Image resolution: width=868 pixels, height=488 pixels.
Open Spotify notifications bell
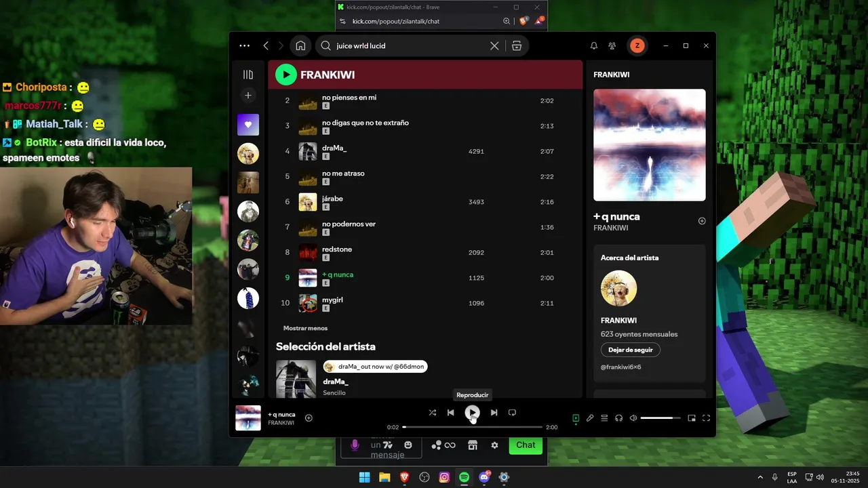tap(594, 45)
